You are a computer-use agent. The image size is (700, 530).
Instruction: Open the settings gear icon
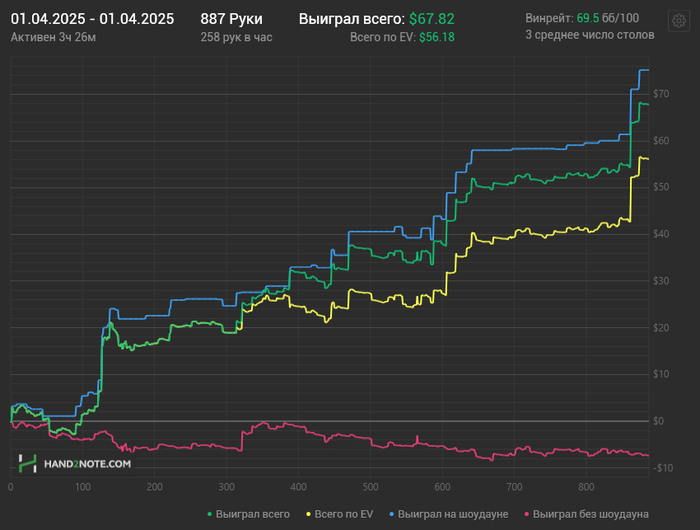coord(679,21)
